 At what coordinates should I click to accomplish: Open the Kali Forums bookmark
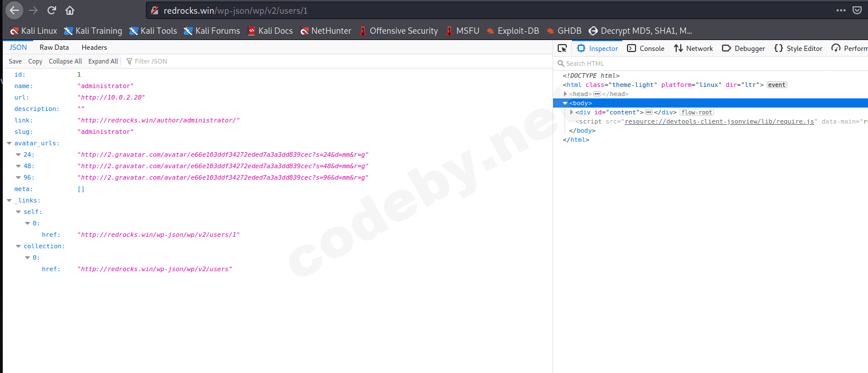(212, 31)
